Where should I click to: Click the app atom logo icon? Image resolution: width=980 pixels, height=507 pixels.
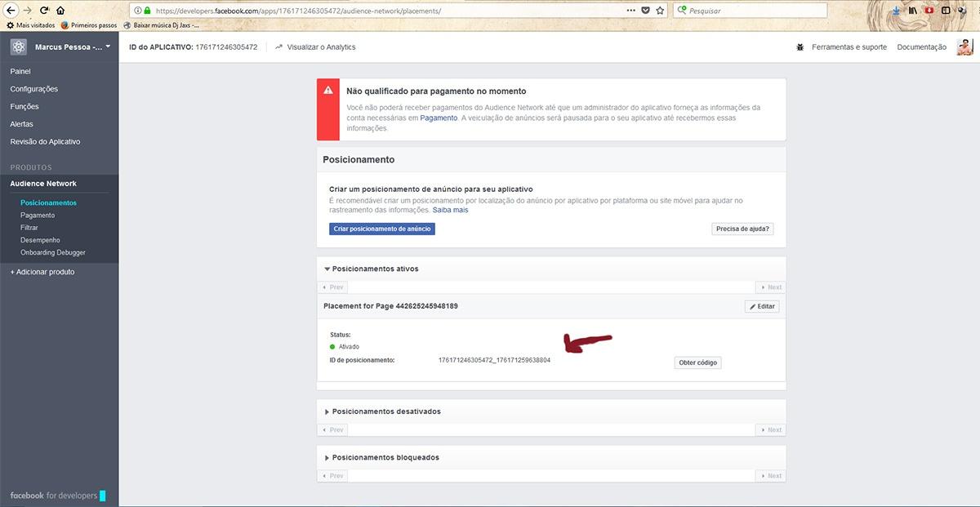click(x=18, y=47)
